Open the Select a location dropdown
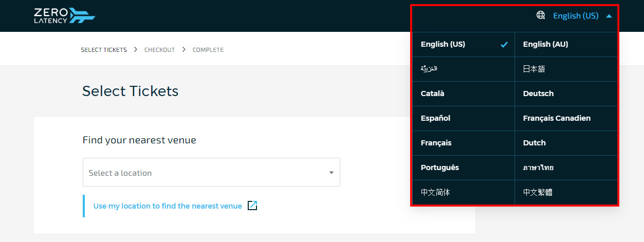Screen dimensions: 644x242 (x=211, y=172)
